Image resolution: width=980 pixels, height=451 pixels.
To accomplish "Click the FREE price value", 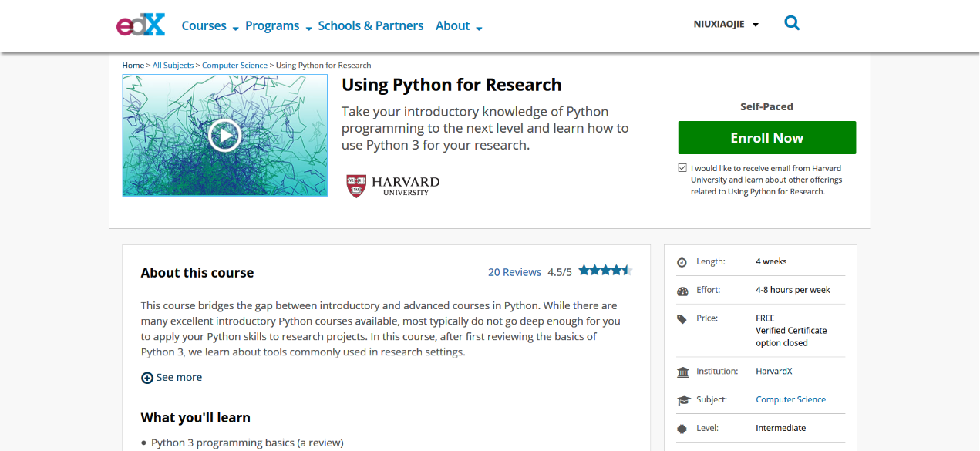I will click(765, 318).
